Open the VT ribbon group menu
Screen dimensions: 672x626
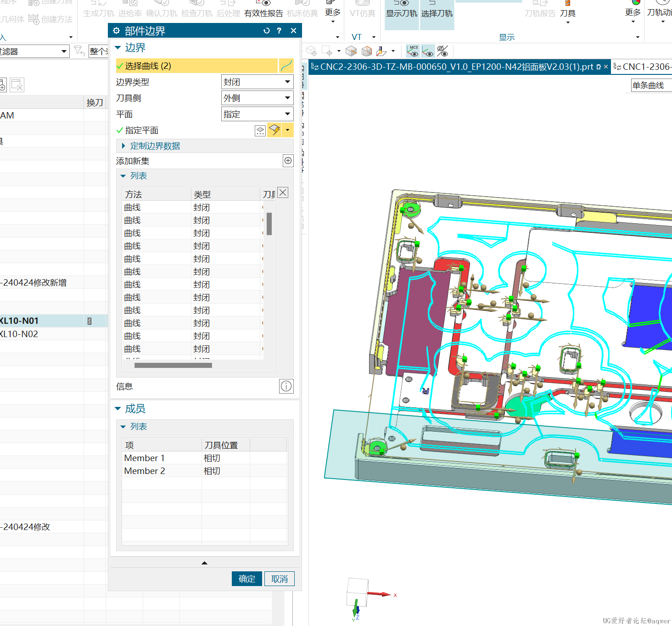point(374,37)
